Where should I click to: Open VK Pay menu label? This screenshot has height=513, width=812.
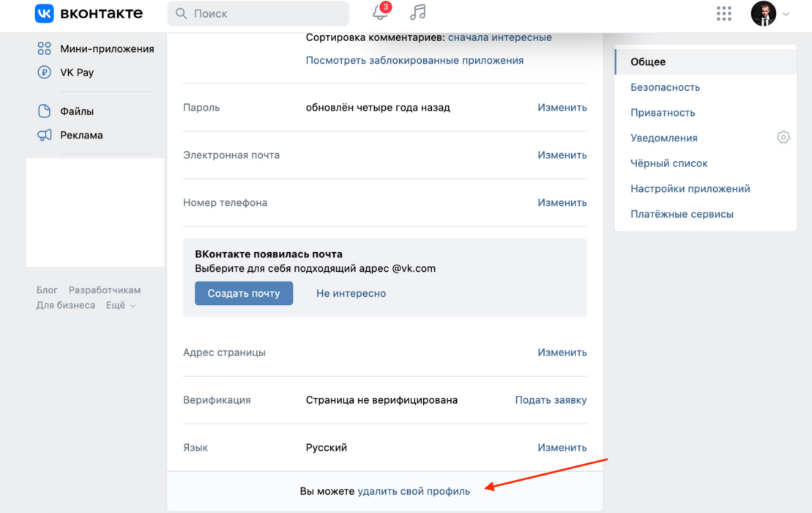77,73
